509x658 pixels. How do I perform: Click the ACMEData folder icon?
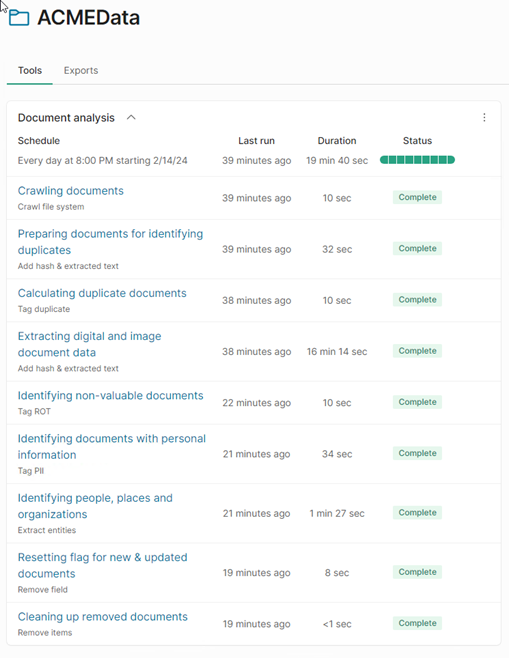[19, 18]
